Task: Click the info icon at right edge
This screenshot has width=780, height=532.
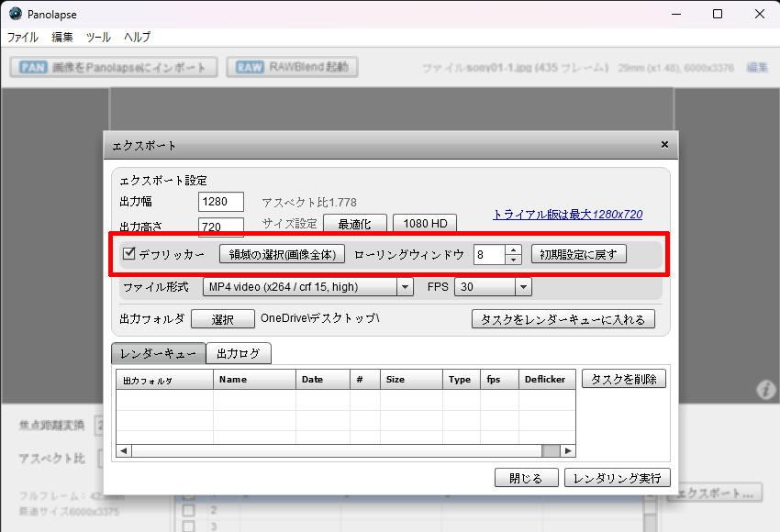Action: (x=765, y=391)
